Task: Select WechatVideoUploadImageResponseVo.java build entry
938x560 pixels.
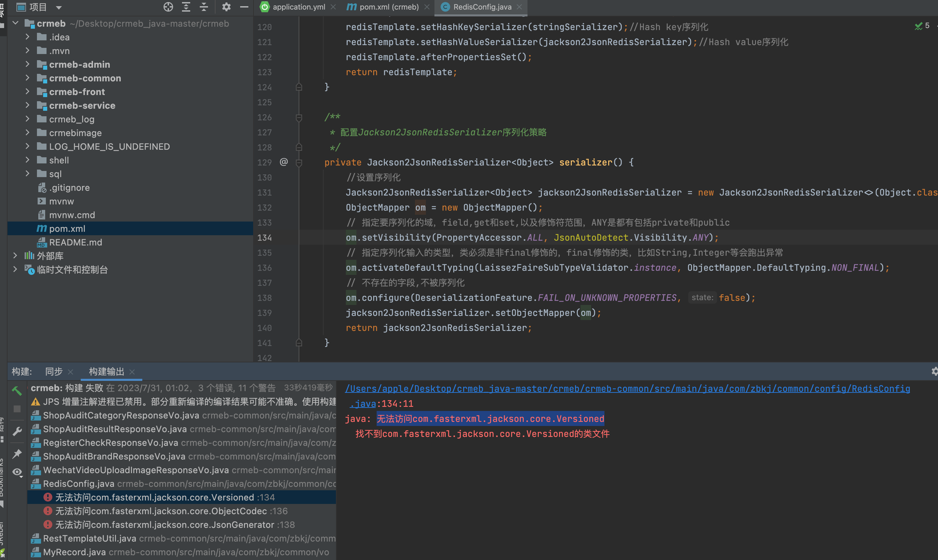Action: click(182, 470)
